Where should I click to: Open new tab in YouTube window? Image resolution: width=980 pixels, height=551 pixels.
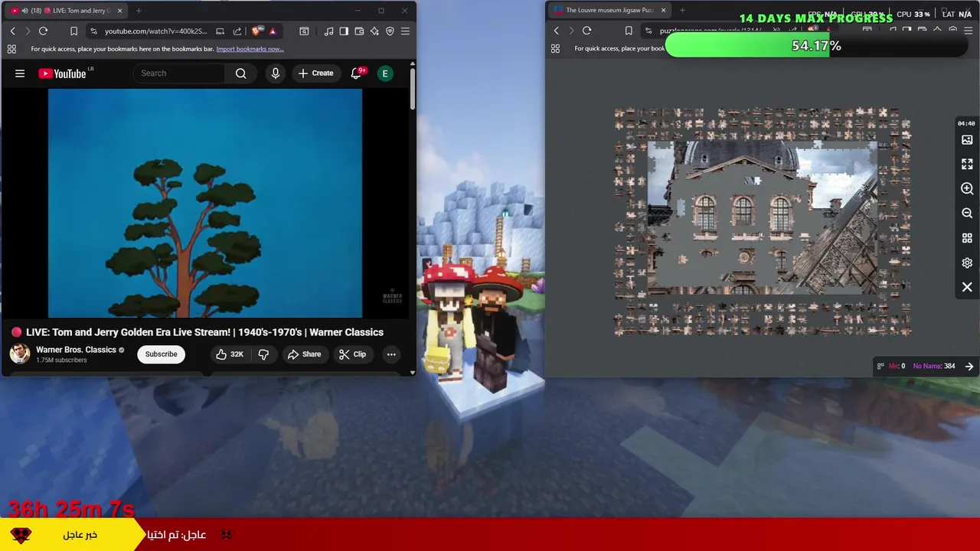coord(139,11)
